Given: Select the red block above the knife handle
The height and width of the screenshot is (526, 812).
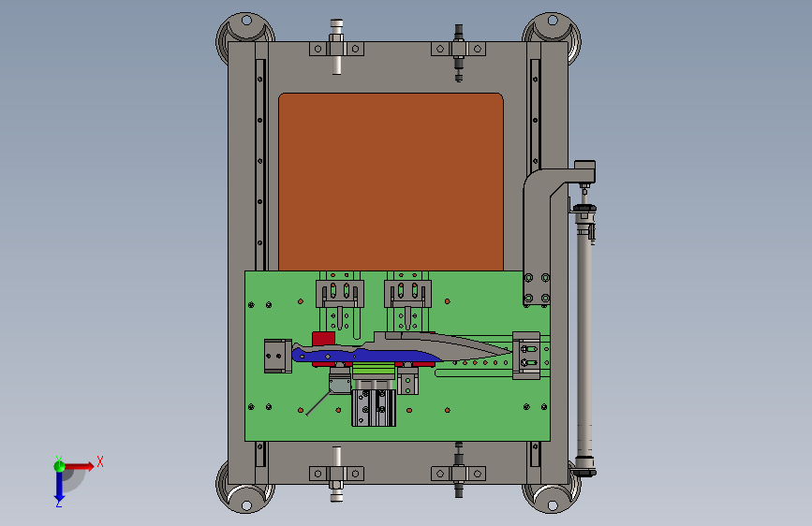Looking at the screenshot, I should click(x=324, y=339).
